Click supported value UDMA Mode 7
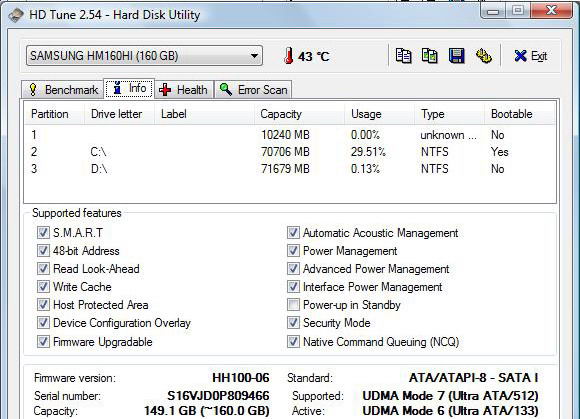580x419 pixels. pos(450,396)
